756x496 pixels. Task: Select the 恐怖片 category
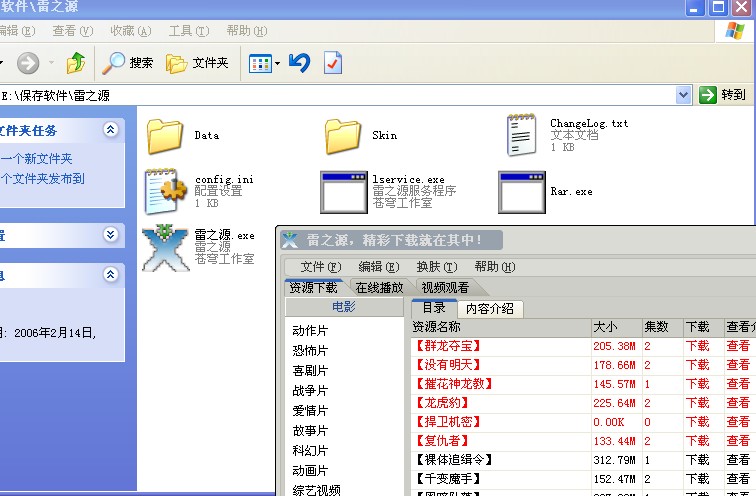pos(310,350)
